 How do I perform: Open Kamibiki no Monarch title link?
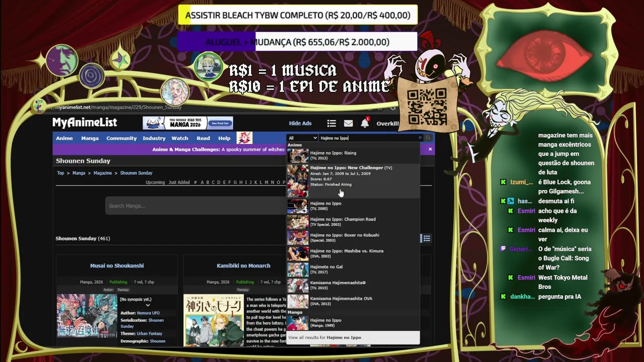tap(244, 265)
